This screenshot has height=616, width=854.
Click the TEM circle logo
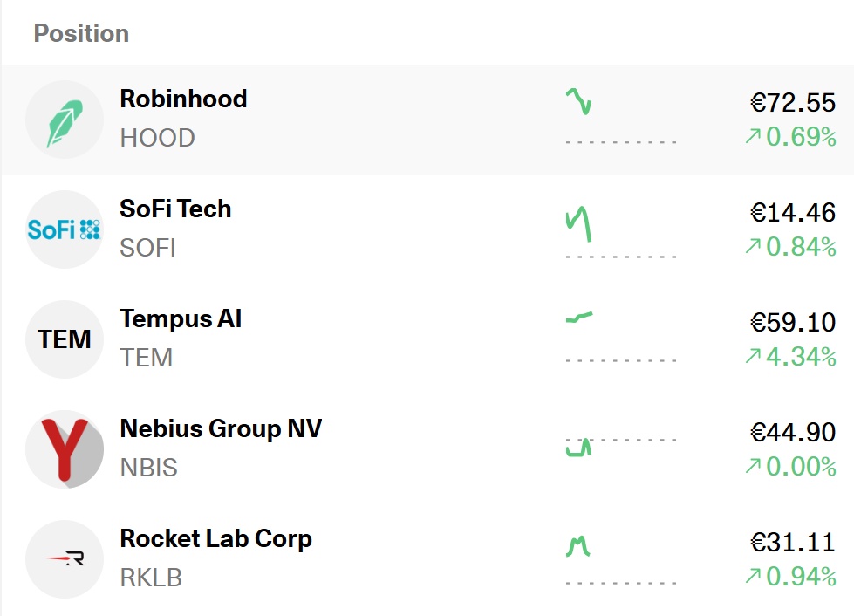[65, 339]
